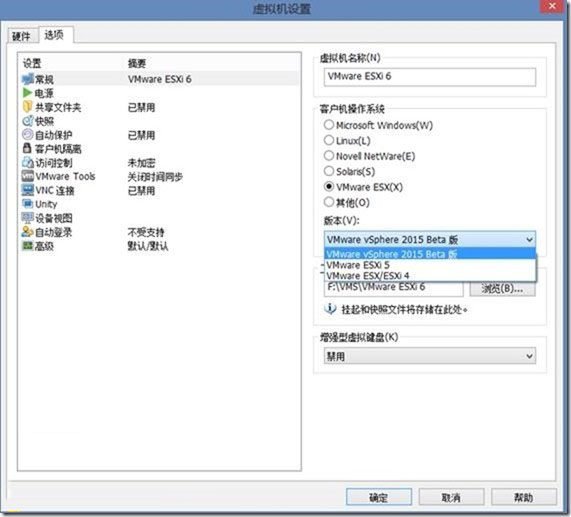Select Microsoft Windows(W) radio button
This screenshot has height=517, width=571.
point(329,125)
